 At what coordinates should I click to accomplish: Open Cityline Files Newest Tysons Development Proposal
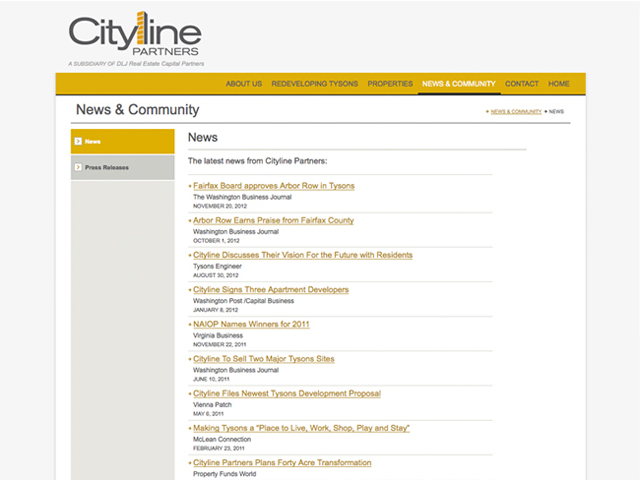click(x=287, y=394)
